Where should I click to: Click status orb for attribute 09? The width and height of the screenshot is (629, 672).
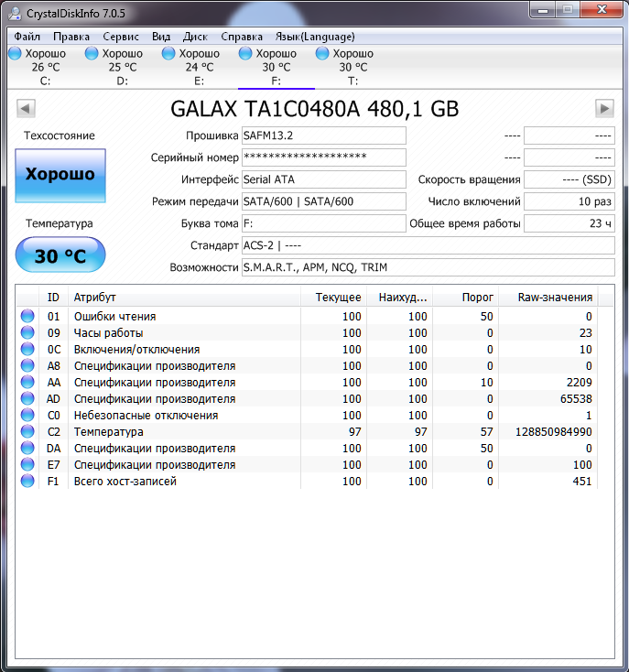click(27, 332)
